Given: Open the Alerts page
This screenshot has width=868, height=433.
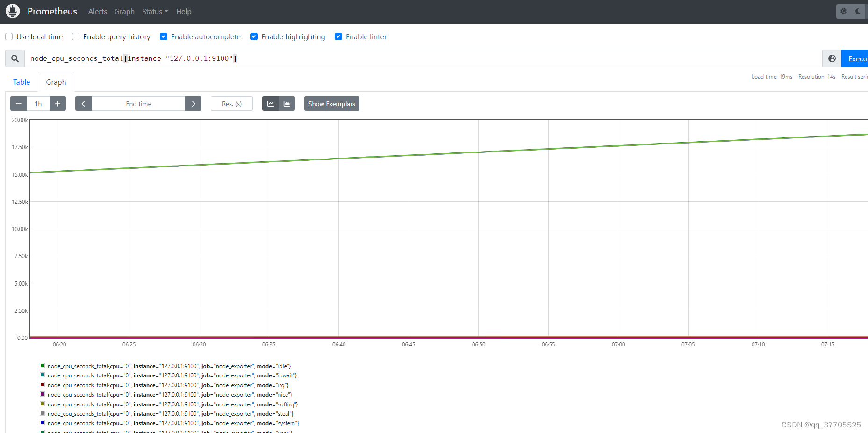Looking at the screenshot, I should click(x=98, y=12).
